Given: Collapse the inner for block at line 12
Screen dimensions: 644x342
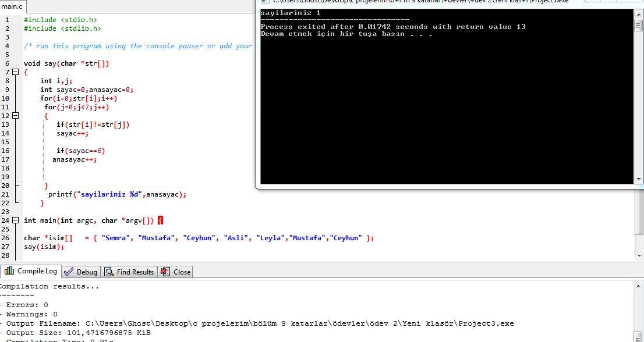Looking at the screenshot, I should (x=16, y=116).
